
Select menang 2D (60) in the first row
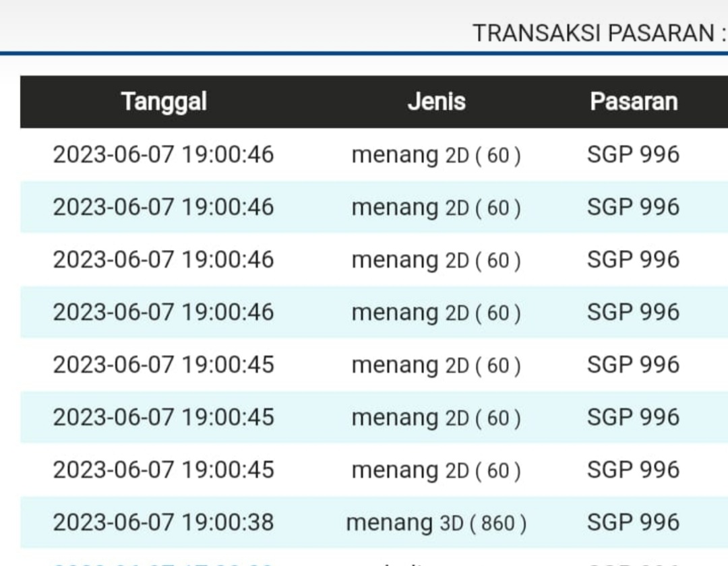pyautogui.click(x=436, y=155)
